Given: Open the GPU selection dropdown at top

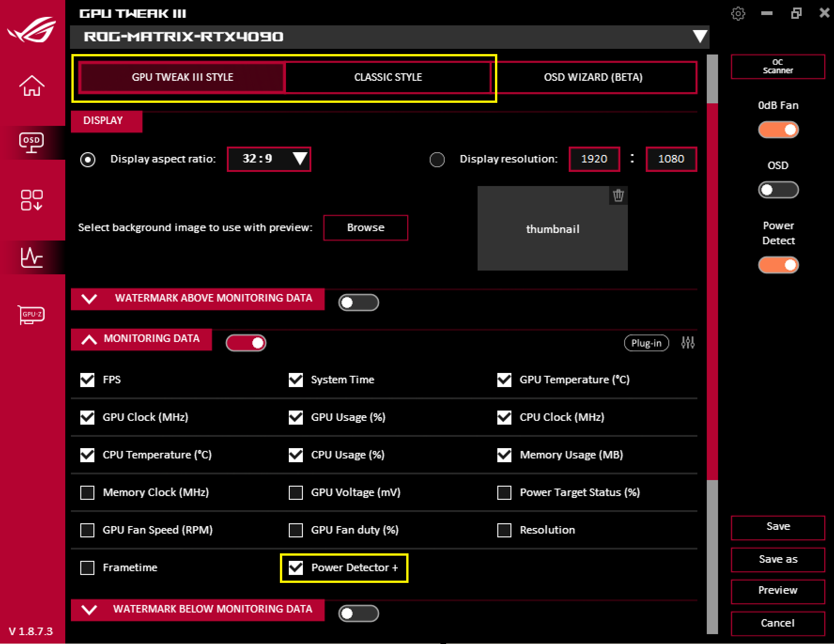Looking at the screenshot, I should [699, 37].
